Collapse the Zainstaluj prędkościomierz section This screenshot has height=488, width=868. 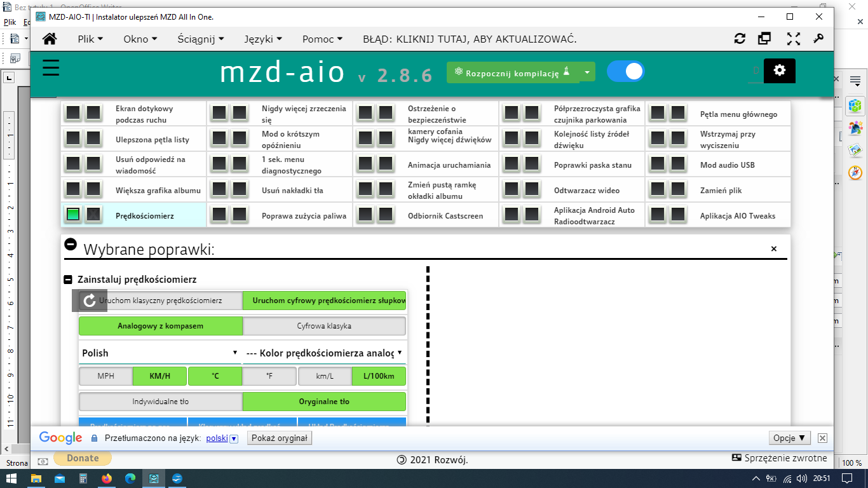[x=68, y=280]
